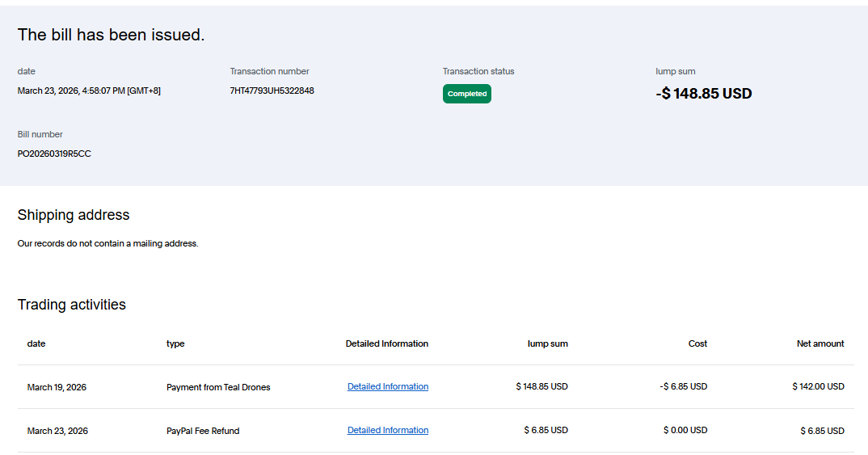The image size is (868, 455).
Task: Click the -$148.85 USD total amount
Action: coord(703,94)
